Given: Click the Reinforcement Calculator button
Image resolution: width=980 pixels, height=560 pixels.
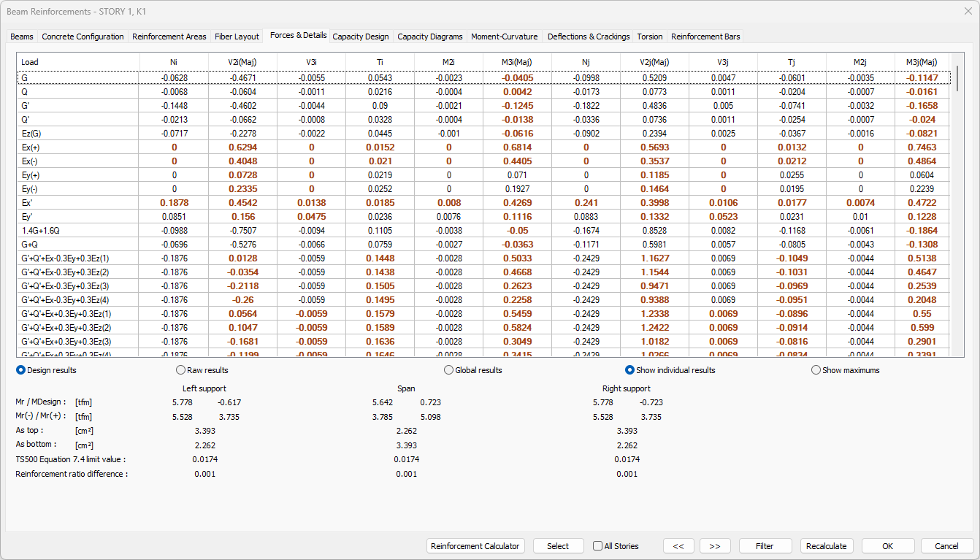Looking at the screenshot, I should tap(475, 546).
